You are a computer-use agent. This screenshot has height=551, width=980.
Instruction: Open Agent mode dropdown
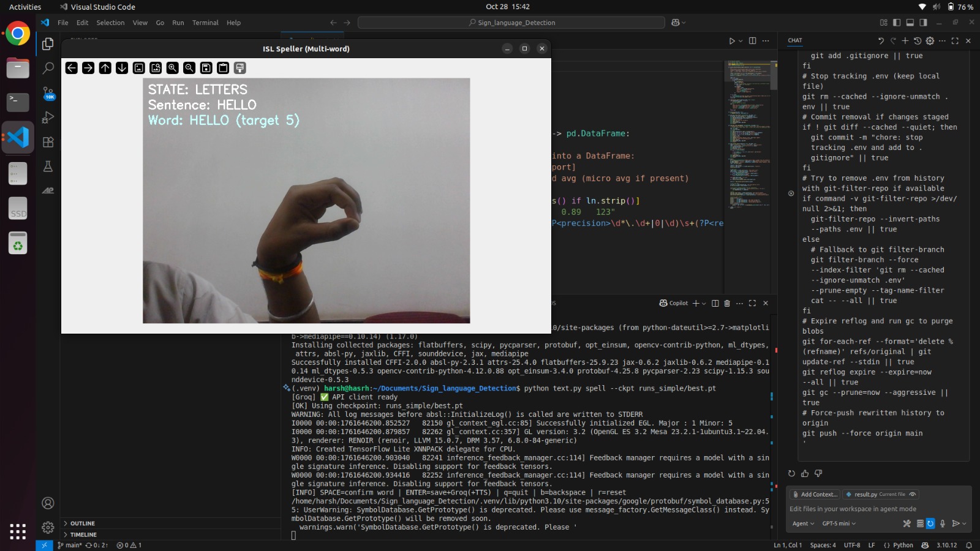[x=803, y=523]
